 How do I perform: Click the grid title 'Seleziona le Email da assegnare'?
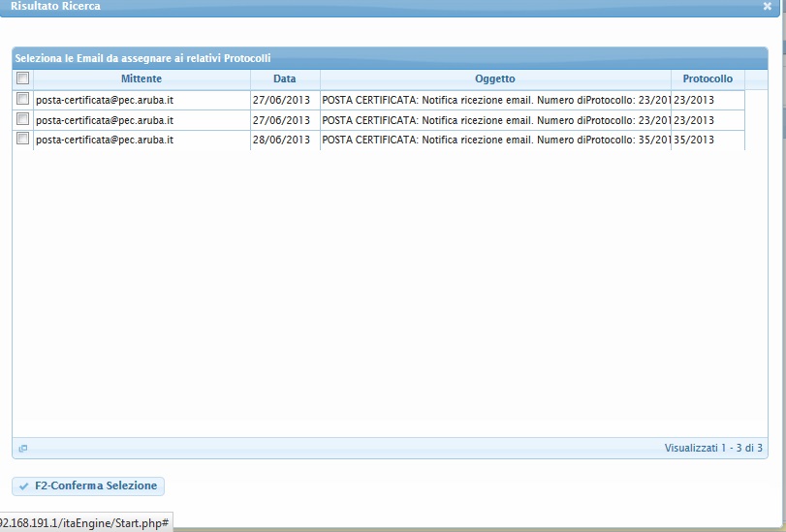[x=142, y=59]
